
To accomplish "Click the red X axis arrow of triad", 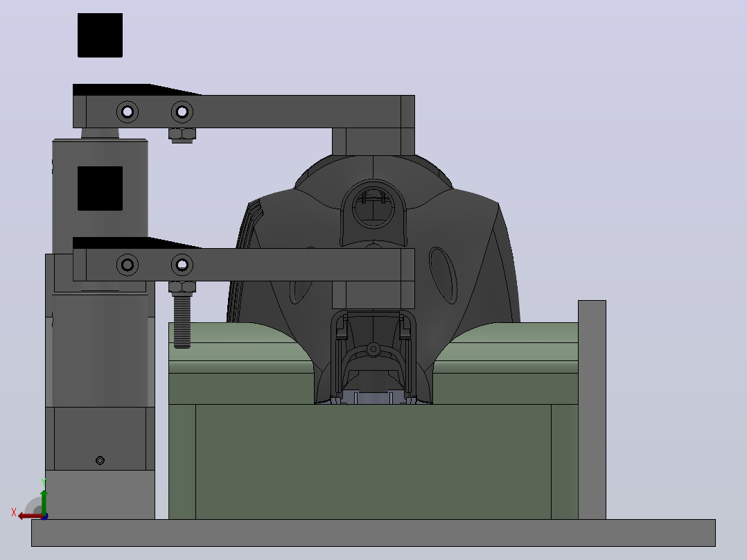I will point(30,516).
